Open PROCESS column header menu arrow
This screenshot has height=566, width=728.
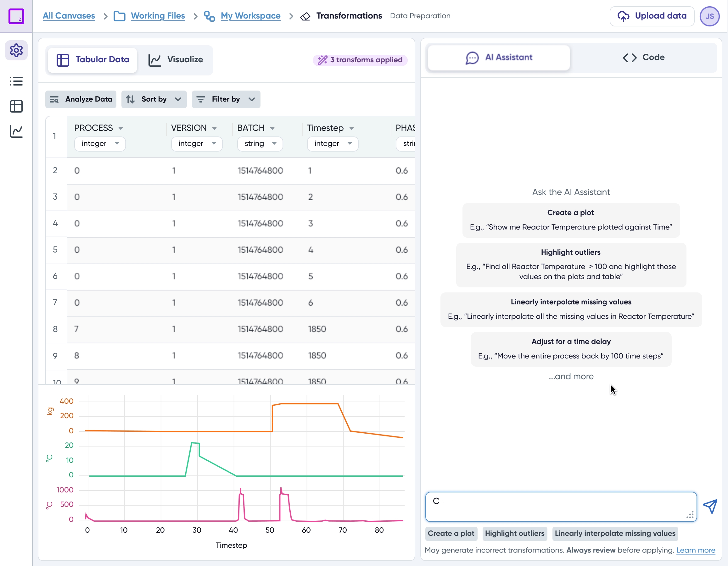pyautogui.click(x=121, y=128)
